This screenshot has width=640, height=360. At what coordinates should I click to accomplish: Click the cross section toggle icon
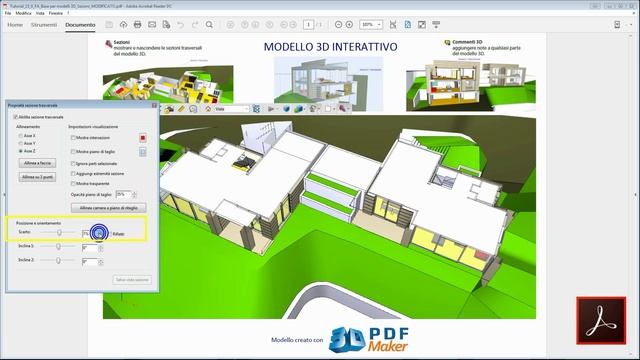click(x=342, y=109)
